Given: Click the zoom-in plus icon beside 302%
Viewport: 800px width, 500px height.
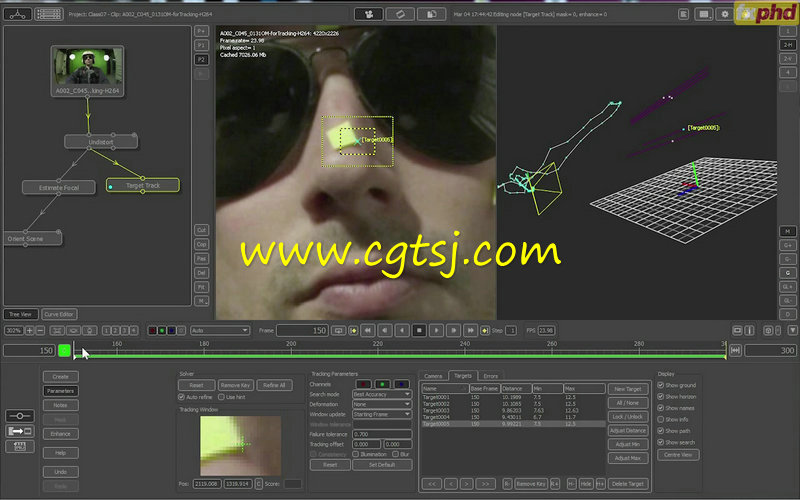Looking at the screenshot, I should (x=29, y=331).
